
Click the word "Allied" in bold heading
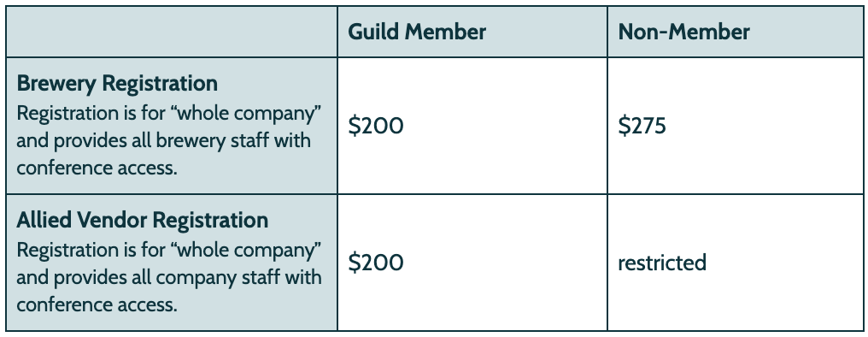click(44, 220)
